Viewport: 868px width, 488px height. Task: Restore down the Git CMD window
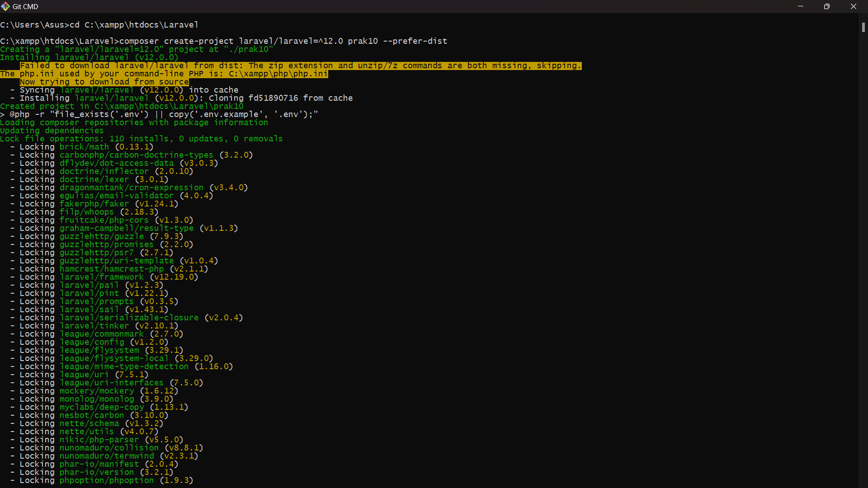pyautogui.click(x=827, y=6)
